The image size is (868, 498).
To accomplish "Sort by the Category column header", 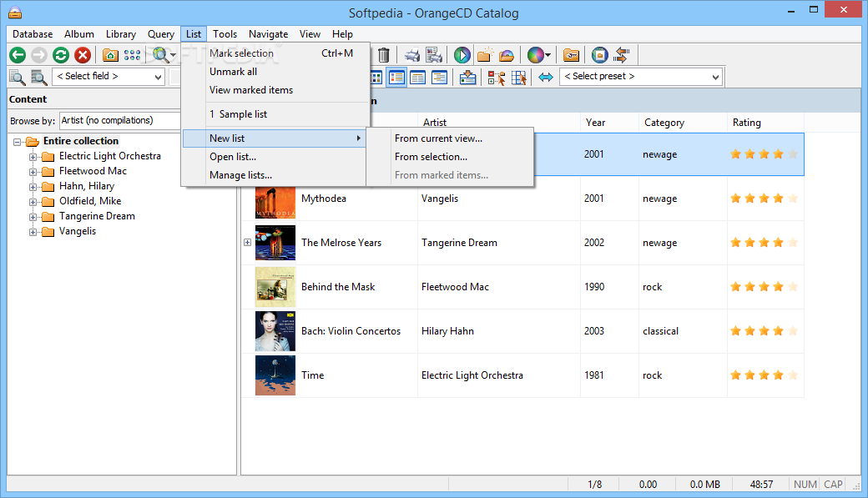I will click(x=683, y=123).
